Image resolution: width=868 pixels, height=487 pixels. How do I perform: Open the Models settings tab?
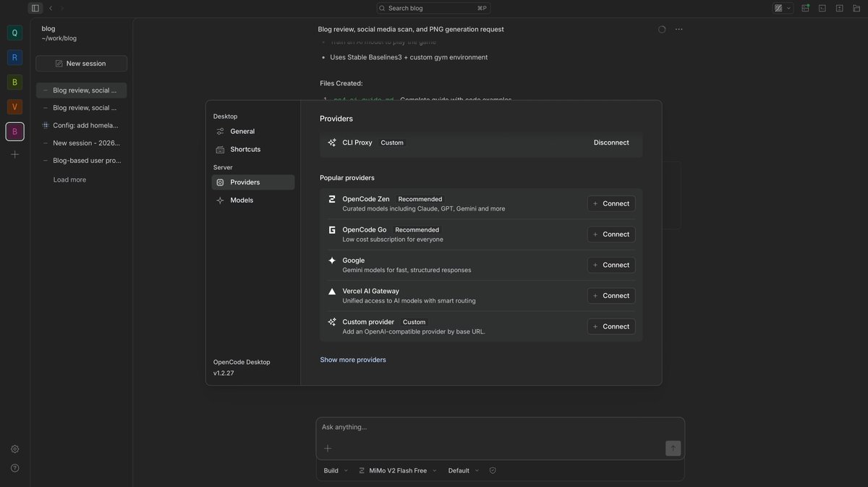click(x=252, y=200)
